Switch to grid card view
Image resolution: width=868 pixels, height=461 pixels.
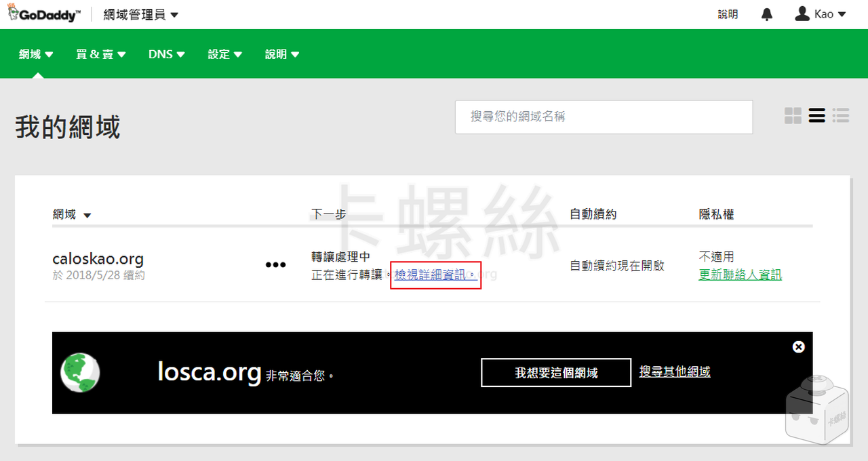[793, 116]
